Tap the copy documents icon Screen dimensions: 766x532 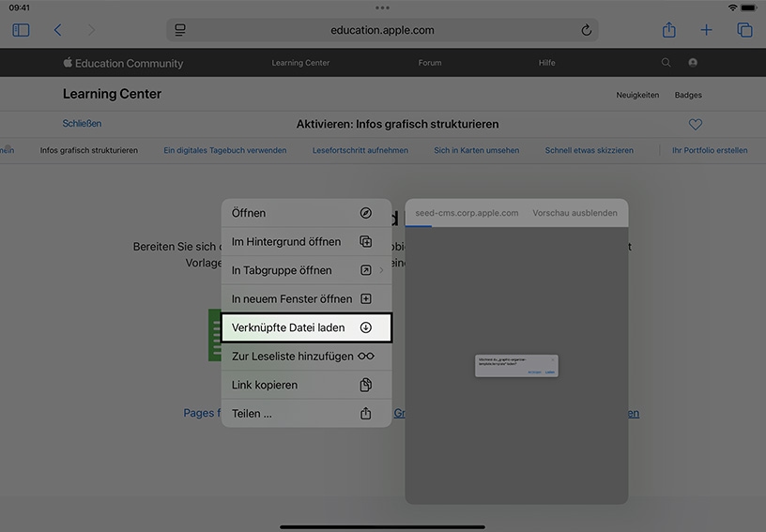click(366, 385)
